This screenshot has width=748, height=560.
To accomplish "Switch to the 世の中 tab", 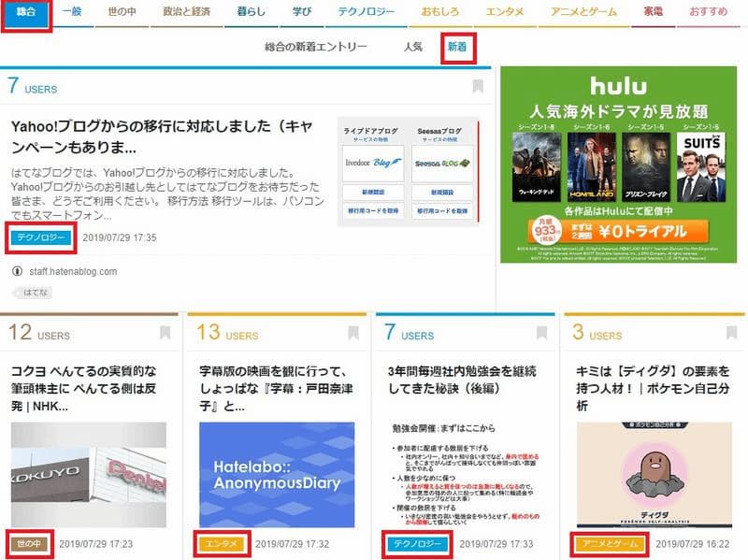I will pyautogui.click(x=122, y=12).
